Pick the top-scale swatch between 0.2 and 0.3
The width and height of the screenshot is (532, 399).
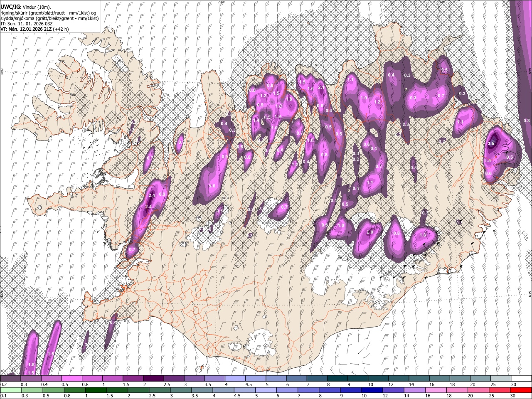click(10, 379)
